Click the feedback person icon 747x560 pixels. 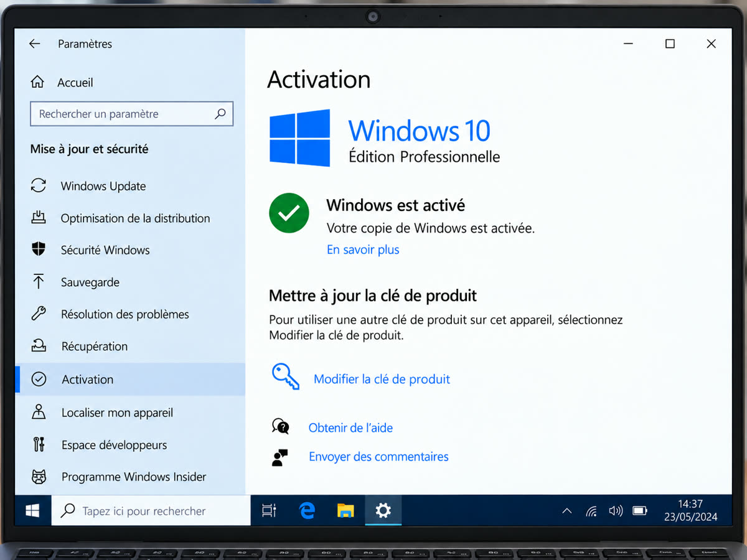pyautogui.click(x=280, y=457)
